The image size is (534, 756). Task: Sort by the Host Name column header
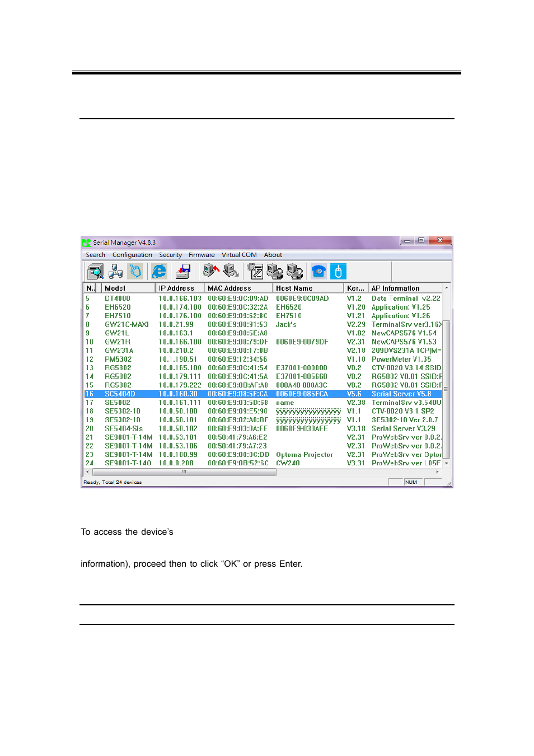308,288
